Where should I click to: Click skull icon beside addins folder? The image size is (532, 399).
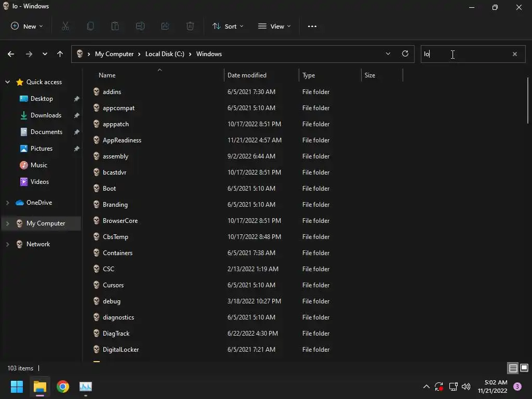(96, 91)
